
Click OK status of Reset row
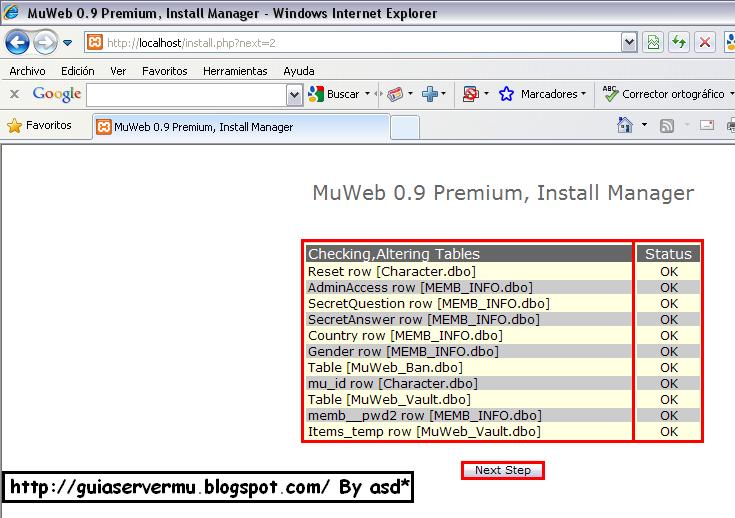tap(669, 271)
